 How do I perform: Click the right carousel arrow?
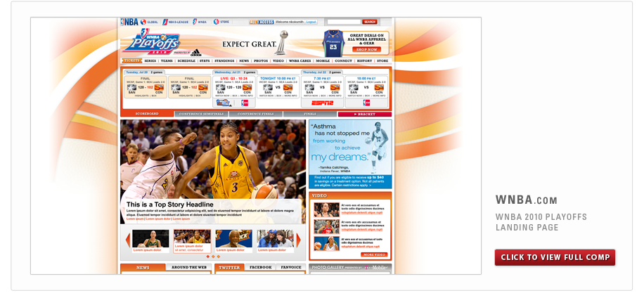(299, 240)
